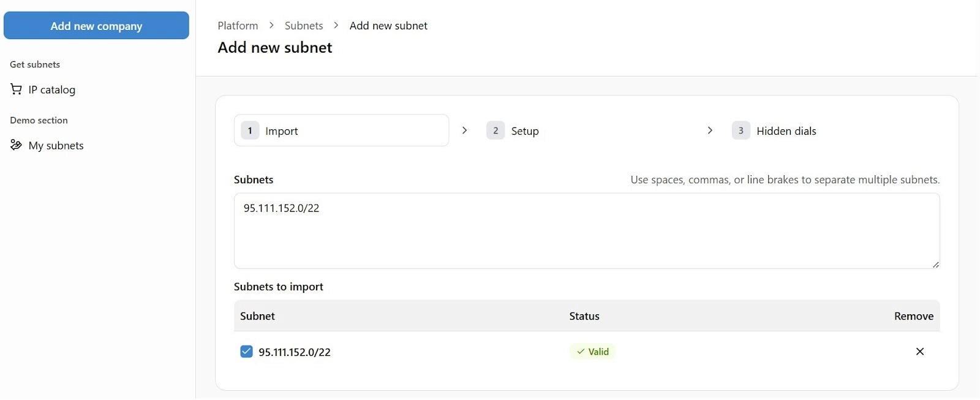The image size is (980, 400).
Task: Click the resize grip of the Subnets textarea
Action: [x=936, y=264]
